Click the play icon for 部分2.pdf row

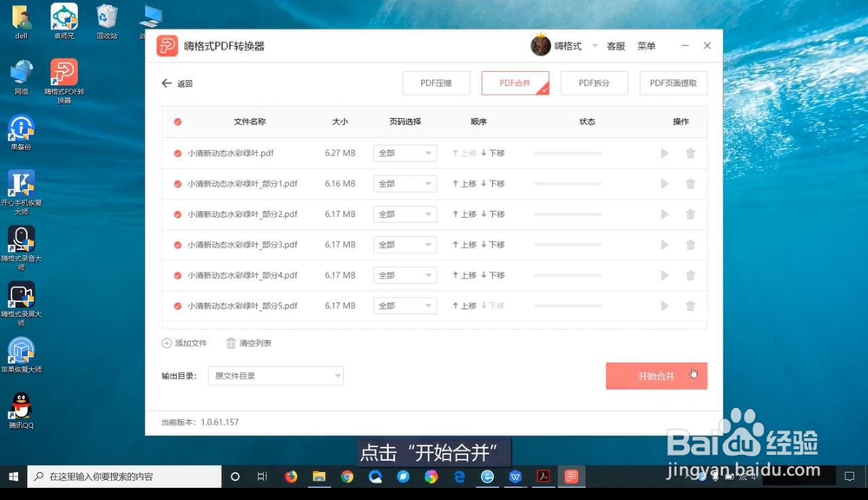[664, 214]
